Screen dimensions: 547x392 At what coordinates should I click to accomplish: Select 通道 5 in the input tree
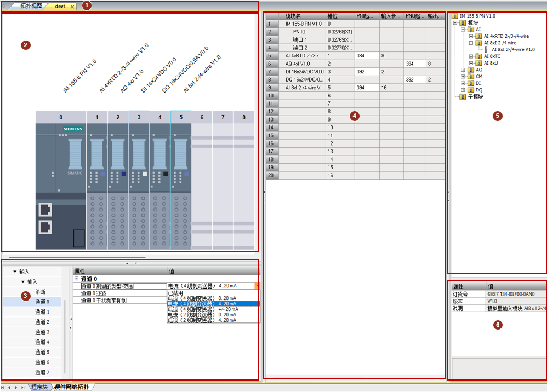(x=42, y=352)
